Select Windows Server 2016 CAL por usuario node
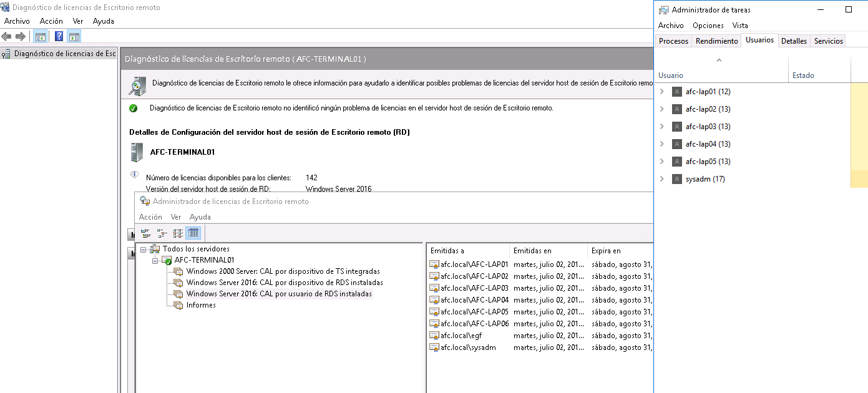Image resolution: width=868 pixels, height=393 pixels. (x=279, y=294)
